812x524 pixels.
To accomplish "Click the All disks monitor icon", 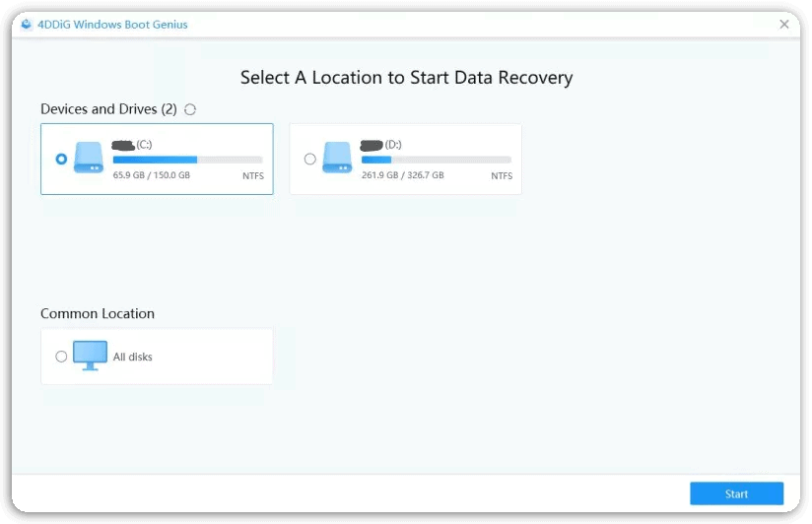I will point(90,356).
